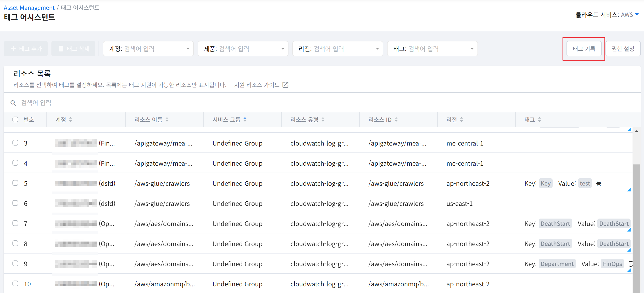Sort by 리소스 이름 column sort icon
The height and width of the screenshot is (293, 644).
[x=167, y=120]
